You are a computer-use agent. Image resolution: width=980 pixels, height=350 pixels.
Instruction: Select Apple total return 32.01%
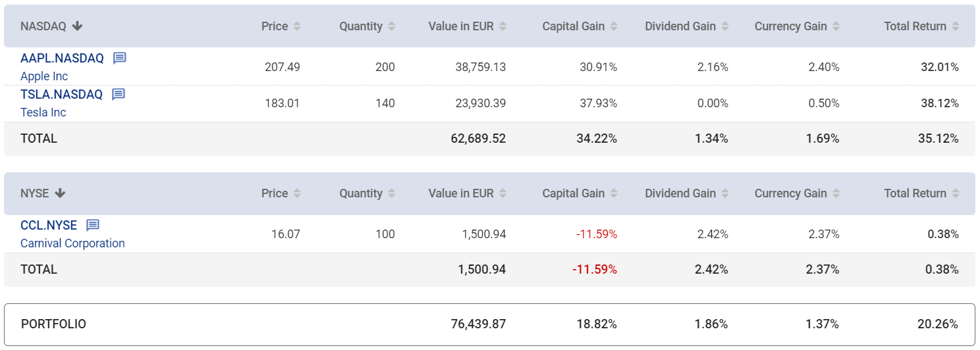coord(940,67)
